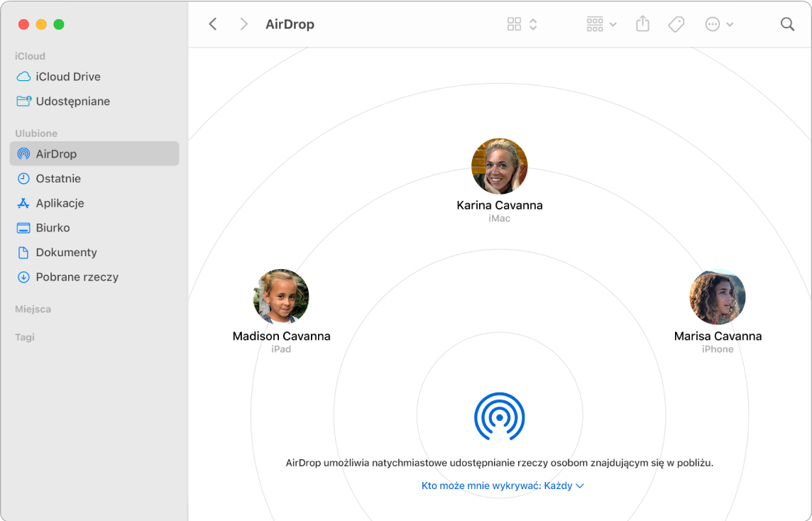This screenshot has height=521, width=812.
Task: Switch to icon grid view
Action: (x=514, y=24)
